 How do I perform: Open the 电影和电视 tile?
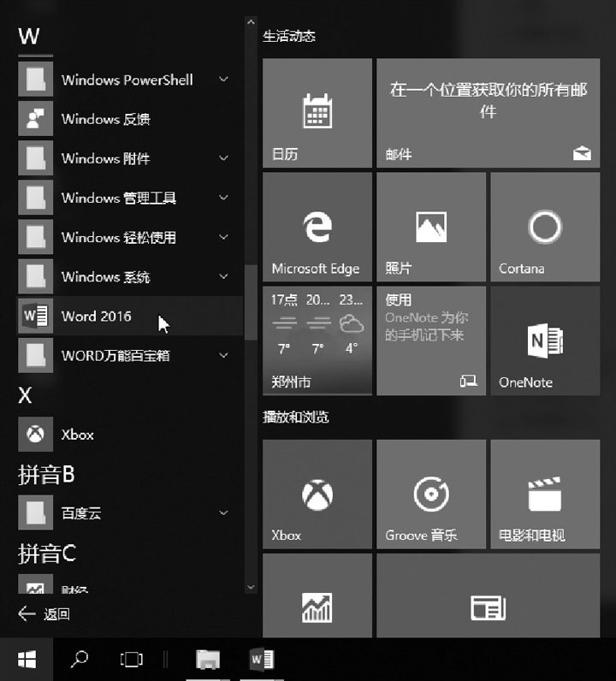pos(544,494)
